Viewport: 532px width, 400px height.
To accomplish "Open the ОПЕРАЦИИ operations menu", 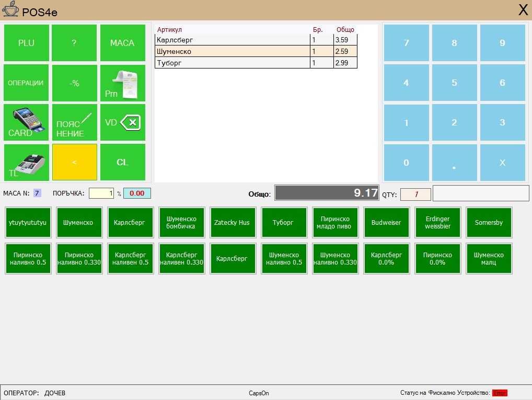I will click(27, 83).
